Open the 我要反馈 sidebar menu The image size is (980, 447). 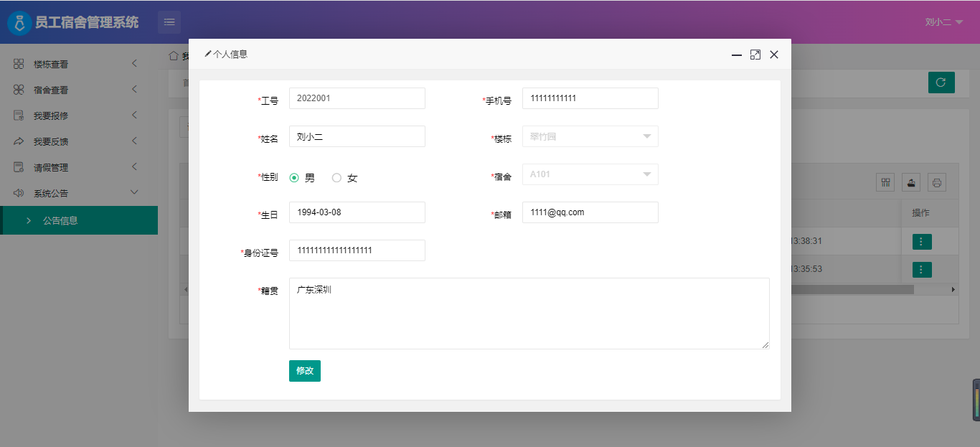click(79, 141)
